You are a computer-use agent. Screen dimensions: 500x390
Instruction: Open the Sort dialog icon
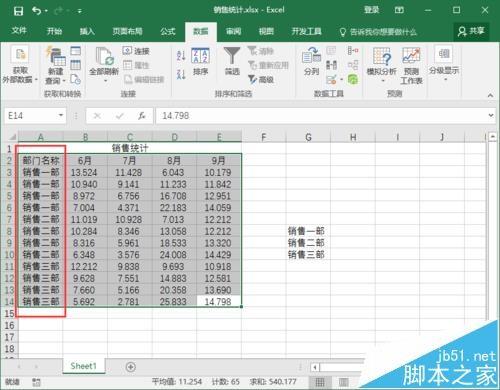pyautogui.click(x=200, y=56)
